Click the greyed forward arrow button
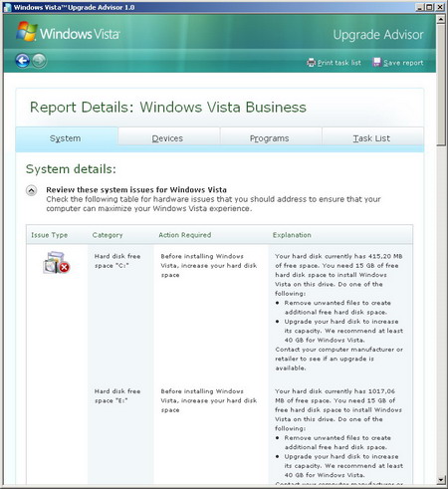 pyautogui.click(x=39, y=61)
